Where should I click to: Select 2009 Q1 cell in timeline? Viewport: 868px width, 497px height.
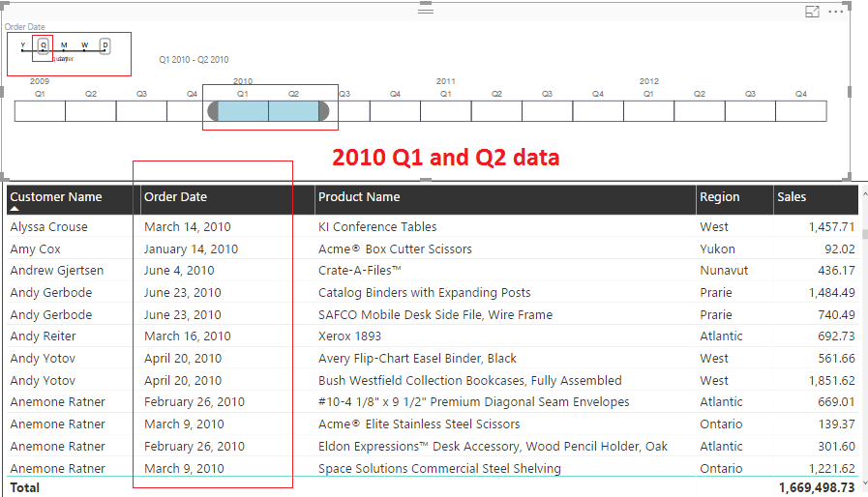40,110
